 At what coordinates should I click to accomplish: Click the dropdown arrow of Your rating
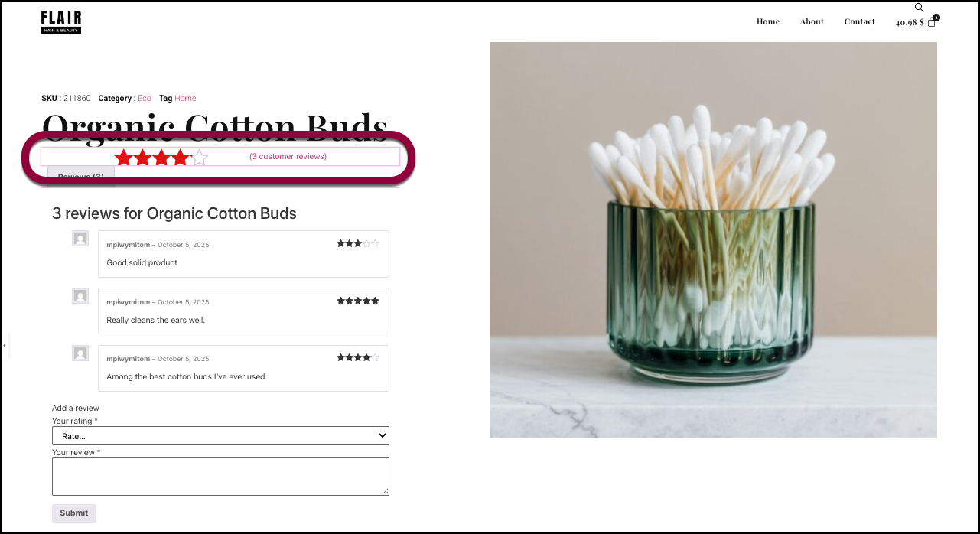[383, 436]
